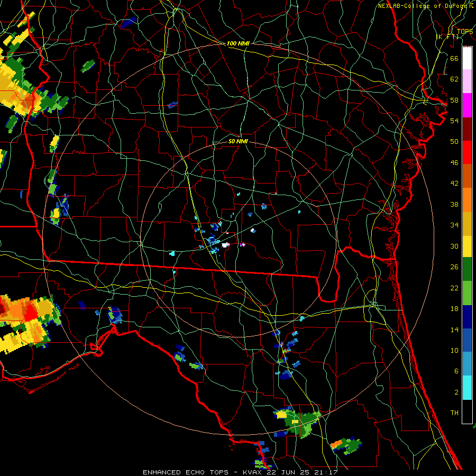Click the 30 legend value
The image size is (476, 476).
click(454, 246)
